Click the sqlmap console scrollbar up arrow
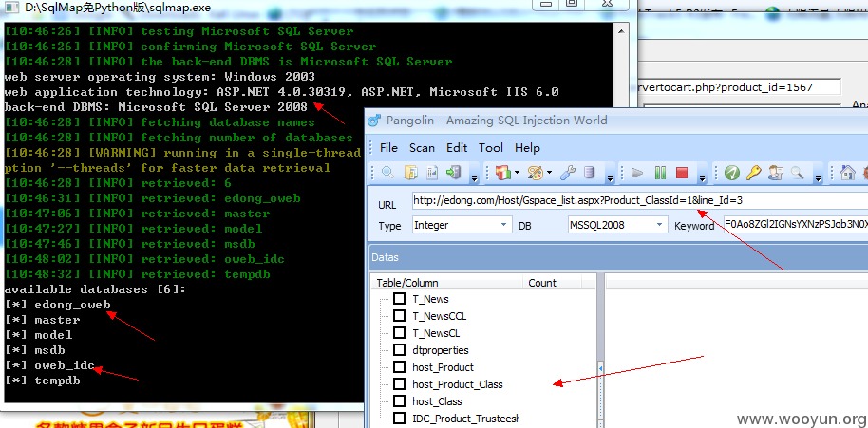Viewport: 868px width, 428px height. click(x=622, y=31)
